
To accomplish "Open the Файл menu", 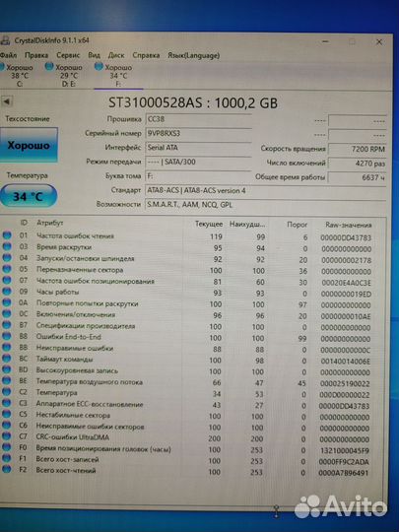I will (8, 54).
